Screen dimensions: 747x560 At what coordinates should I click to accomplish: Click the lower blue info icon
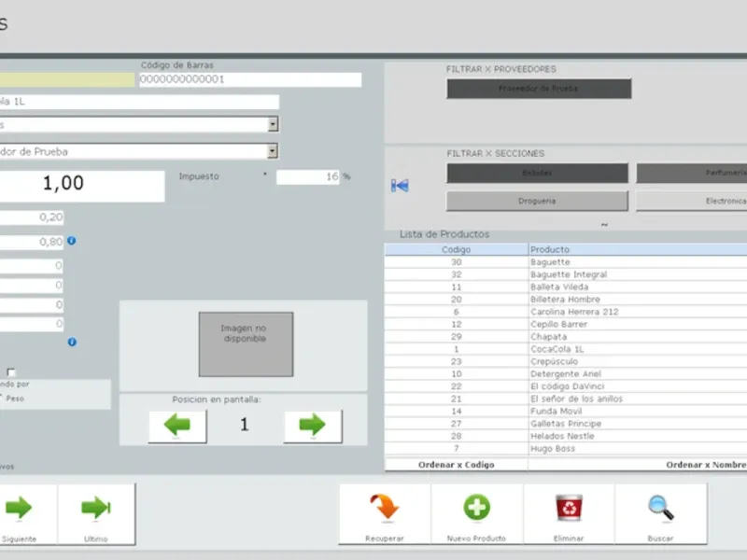pos(72,342)
